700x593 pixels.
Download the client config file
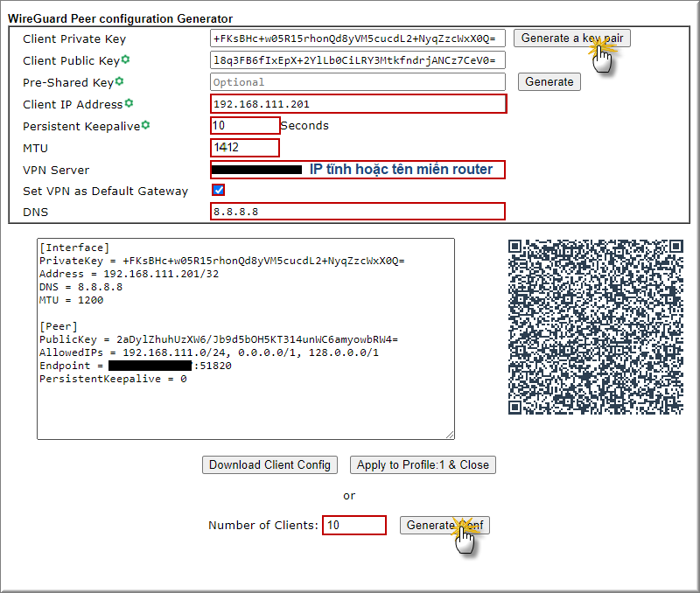point(269,465)
